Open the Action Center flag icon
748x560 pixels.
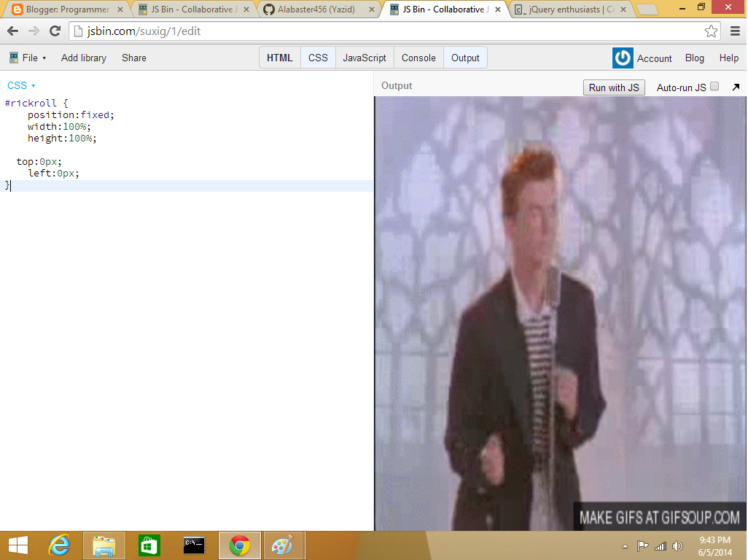click(642, 546)
